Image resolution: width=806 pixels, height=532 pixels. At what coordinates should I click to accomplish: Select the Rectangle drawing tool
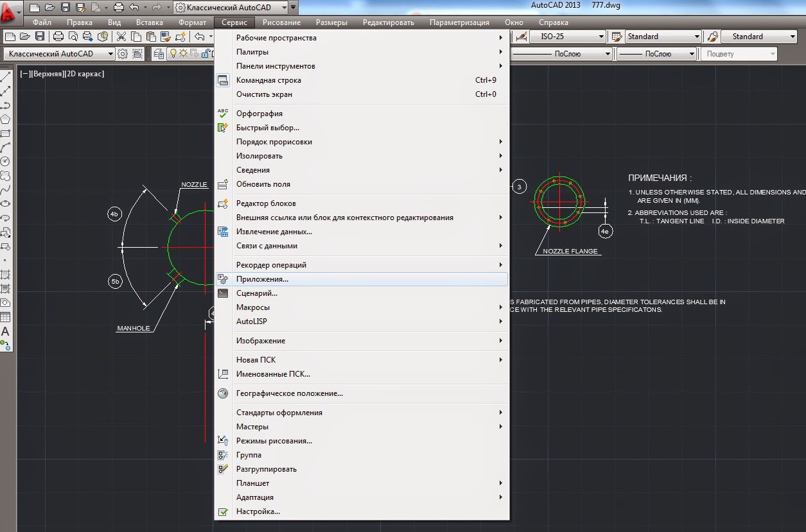pyautogui.click(x=5, y=133)
